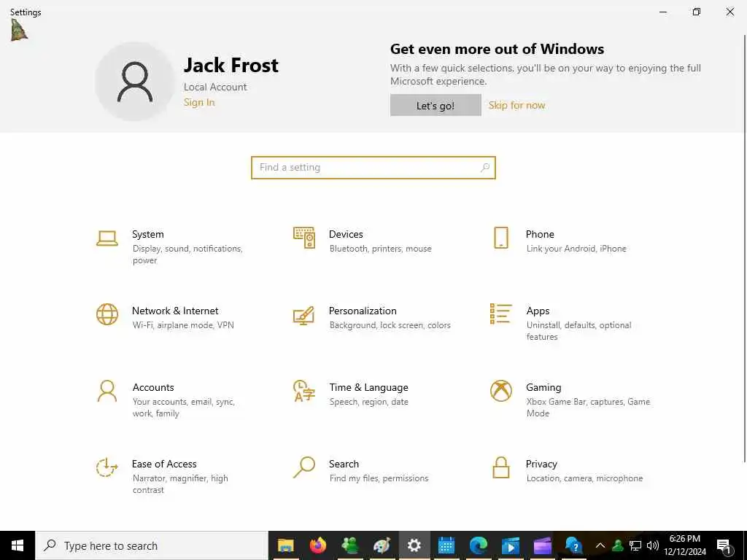Screen dimensions: 747x560
Task: Click the Apps list icon
Action: click(x=500, y=314)
